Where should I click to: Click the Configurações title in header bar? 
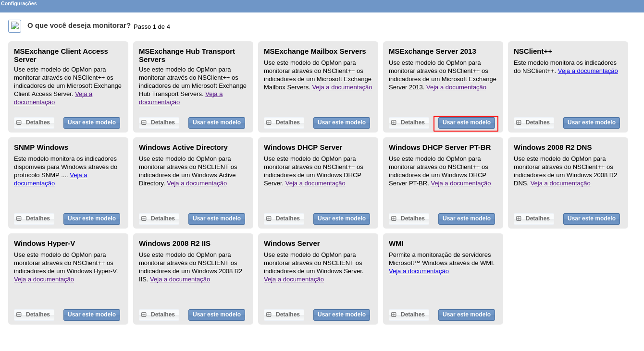[19, 3]
